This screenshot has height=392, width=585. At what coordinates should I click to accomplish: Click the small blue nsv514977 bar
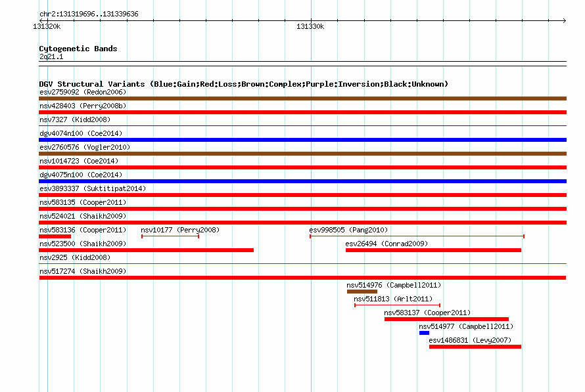coord(424,333)
